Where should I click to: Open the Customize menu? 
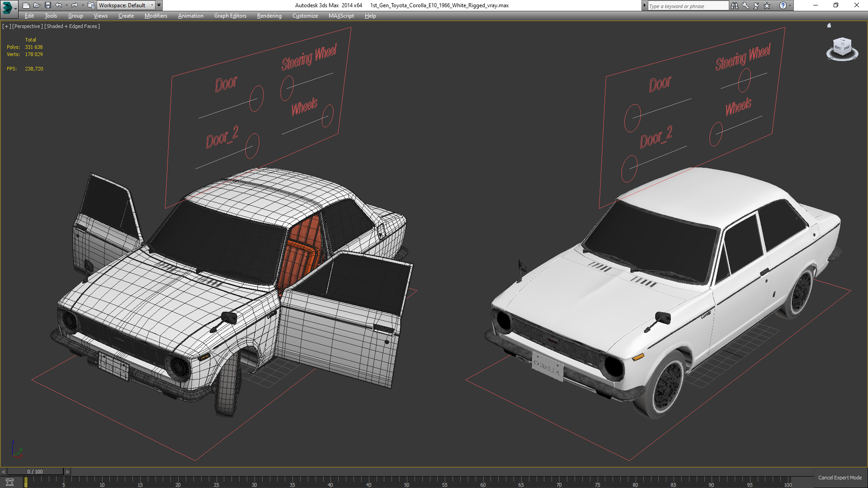[x=305, y=16]
